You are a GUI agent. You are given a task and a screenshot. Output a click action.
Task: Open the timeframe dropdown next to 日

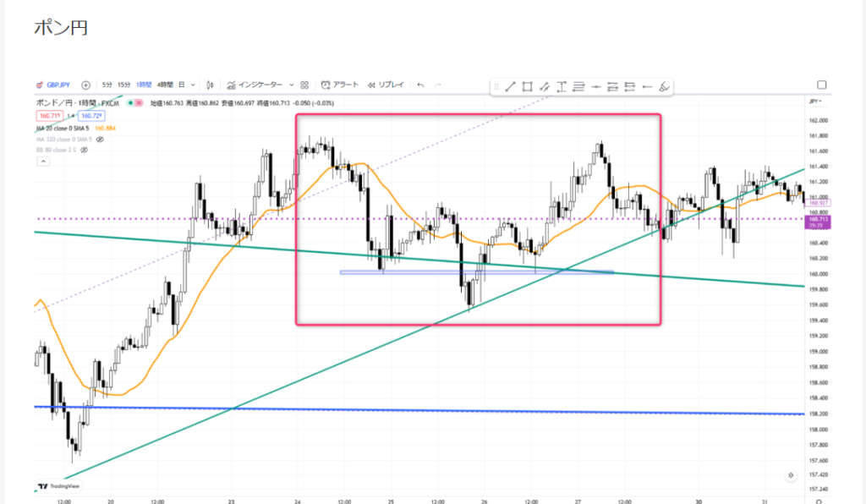(x=192, y=85)
